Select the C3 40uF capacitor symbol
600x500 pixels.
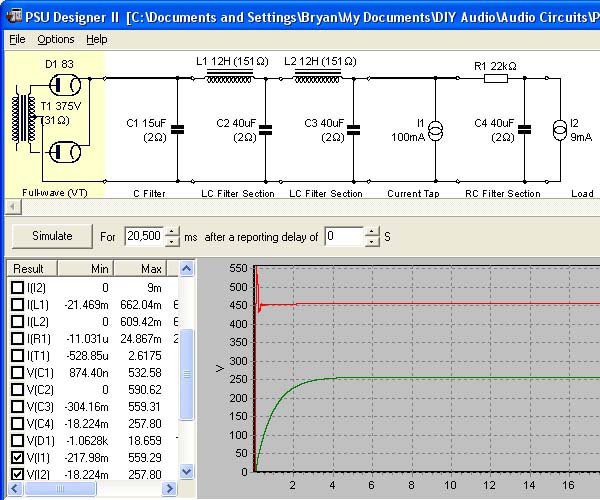click(x=353, y=130)
